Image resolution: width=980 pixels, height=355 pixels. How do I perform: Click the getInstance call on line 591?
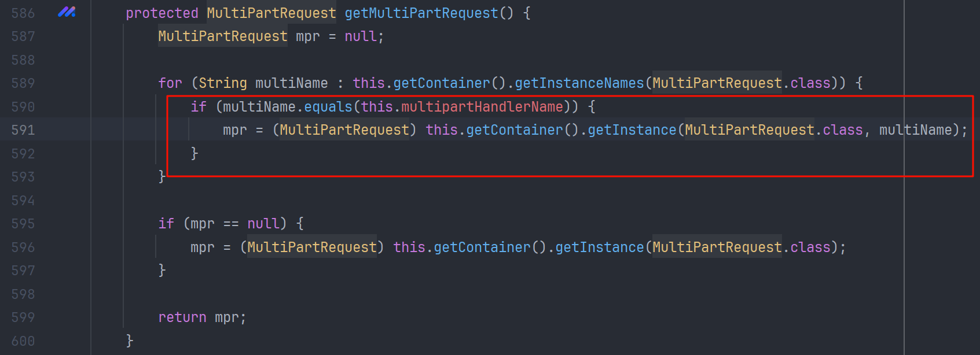coord(632,130)
